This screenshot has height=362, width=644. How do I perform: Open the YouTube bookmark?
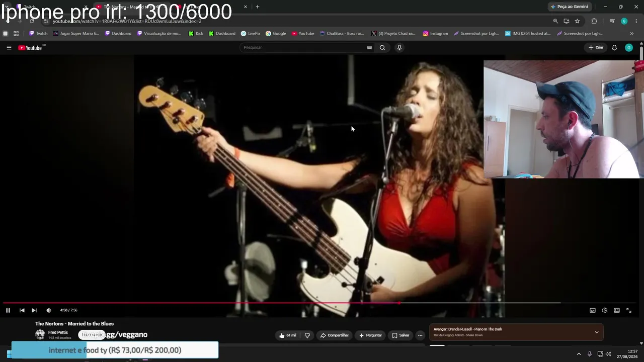pyautogui.click(x=303, y=34)
